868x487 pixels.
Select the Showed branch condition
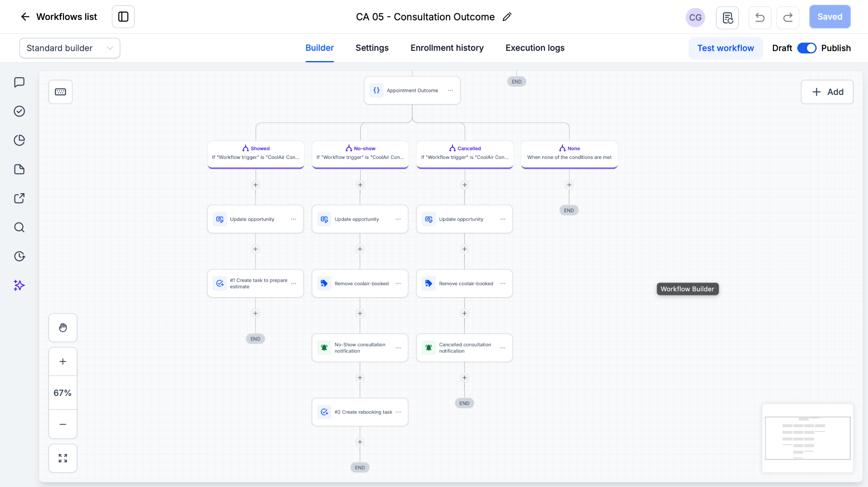[256, 154]
